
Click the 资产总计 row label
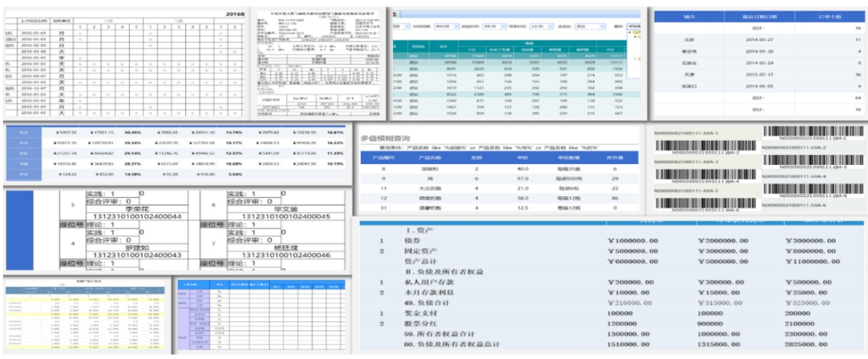[421, 261]
